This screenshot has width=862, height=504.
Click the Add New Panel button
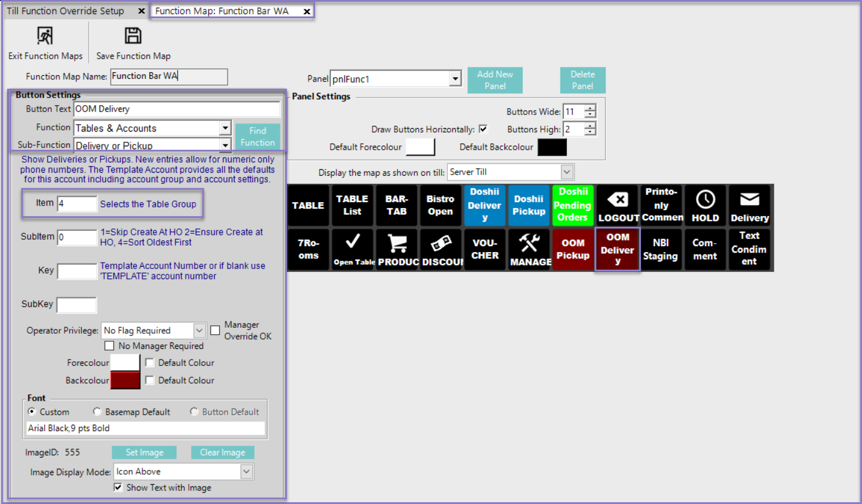[x=495, y=80]
